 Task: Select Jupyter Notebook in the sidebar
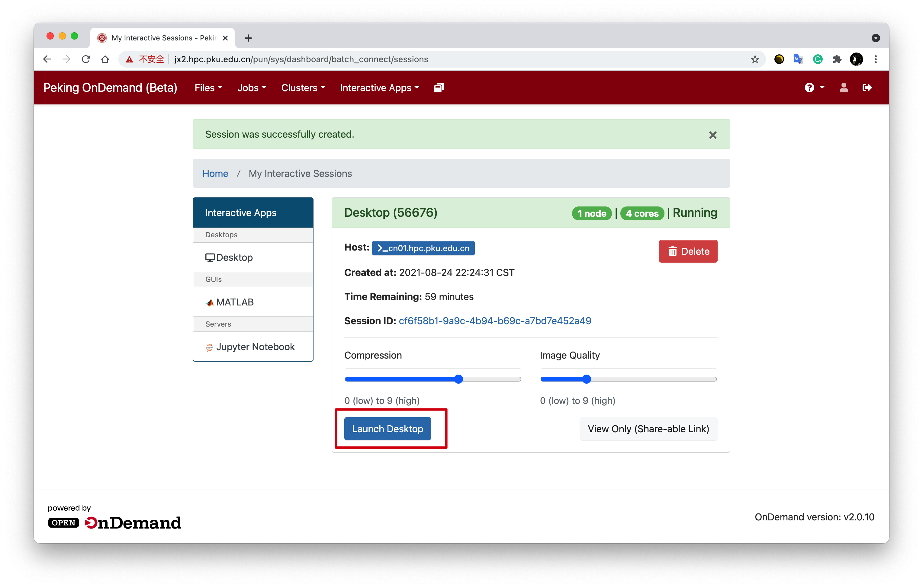[253, 347]
